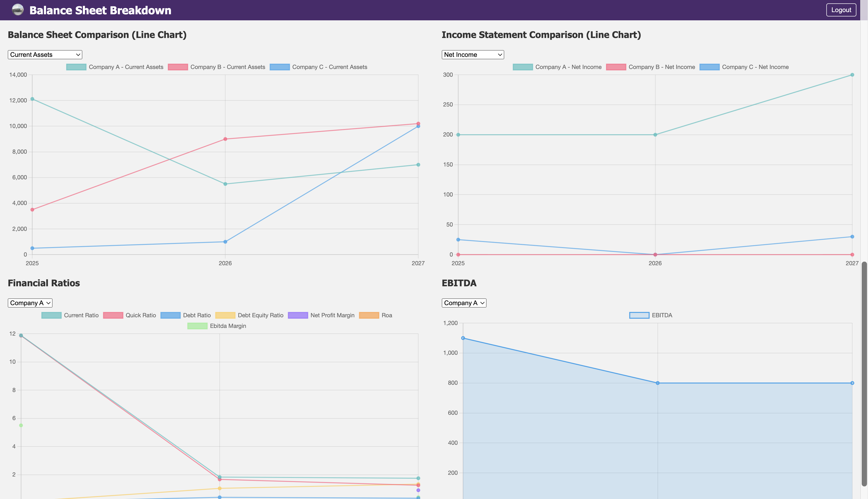Click the Roa legend swatch

click(369, 315)
